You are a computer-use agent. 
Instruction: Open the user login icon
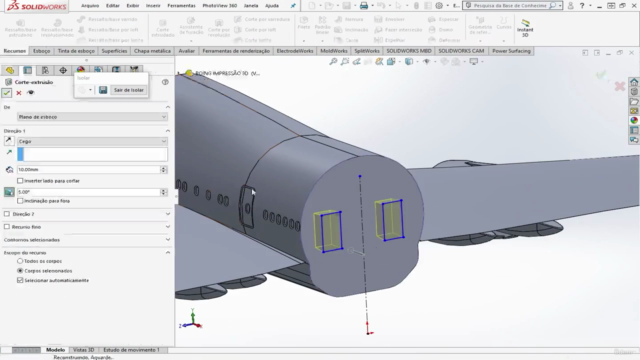tap(571, 6)
